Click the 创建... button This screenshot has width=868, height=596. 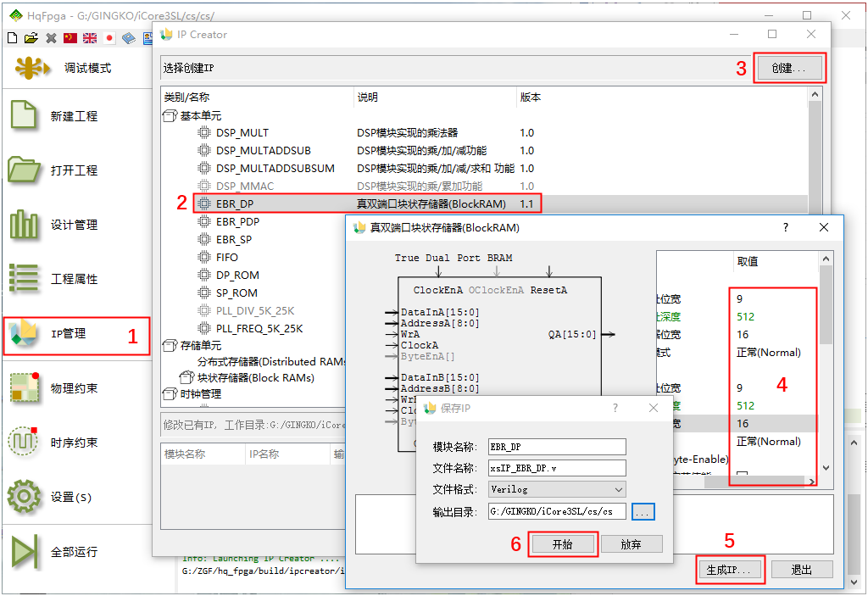pyautogui.click(x=790, y=68)
